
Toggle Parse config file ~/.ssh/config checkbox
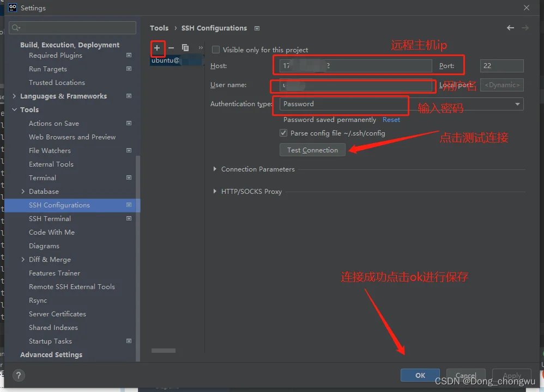tap(283, 133)
